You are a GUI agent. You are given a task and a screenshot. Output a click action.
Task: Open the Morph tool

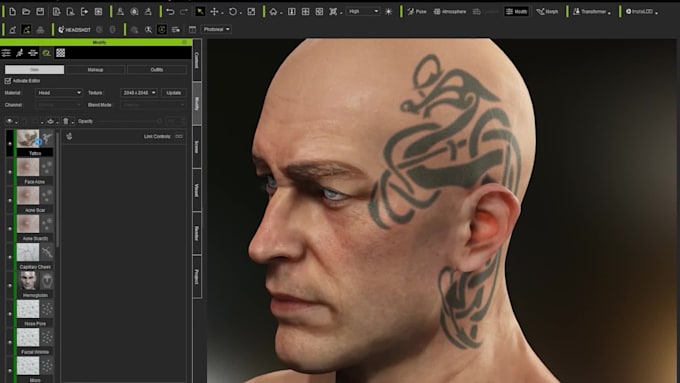click(x=547, y=12)
